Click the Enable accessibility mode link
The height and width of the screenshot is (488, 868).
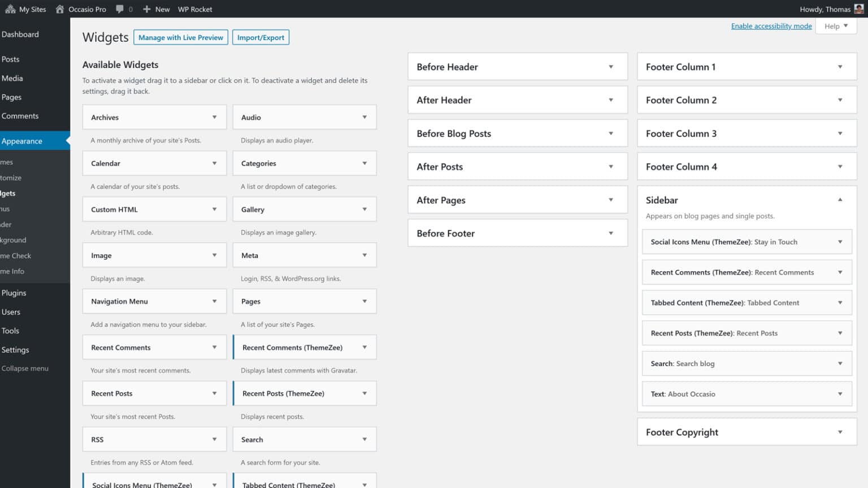coord(771,26)
